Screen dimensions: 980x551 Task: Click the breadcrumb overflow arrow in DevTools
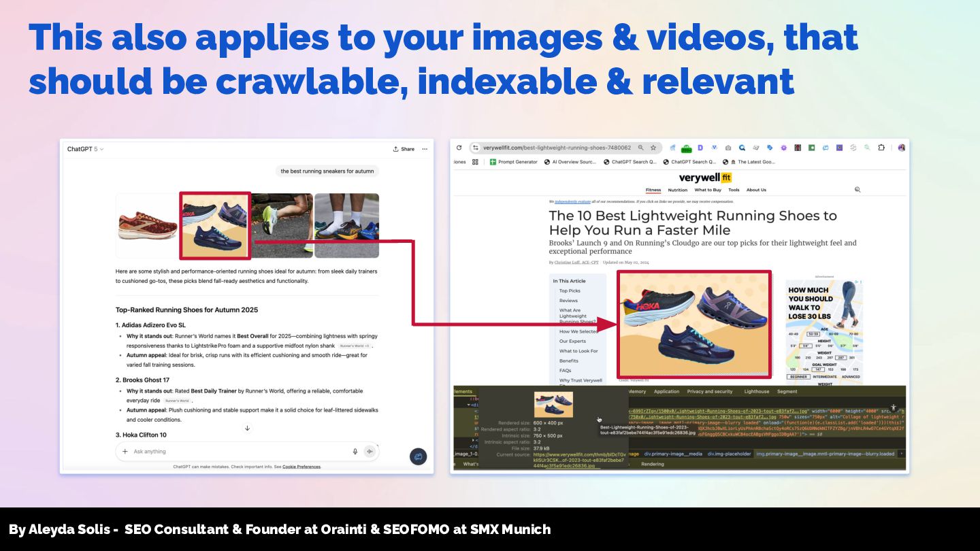[x=902, y=454]
